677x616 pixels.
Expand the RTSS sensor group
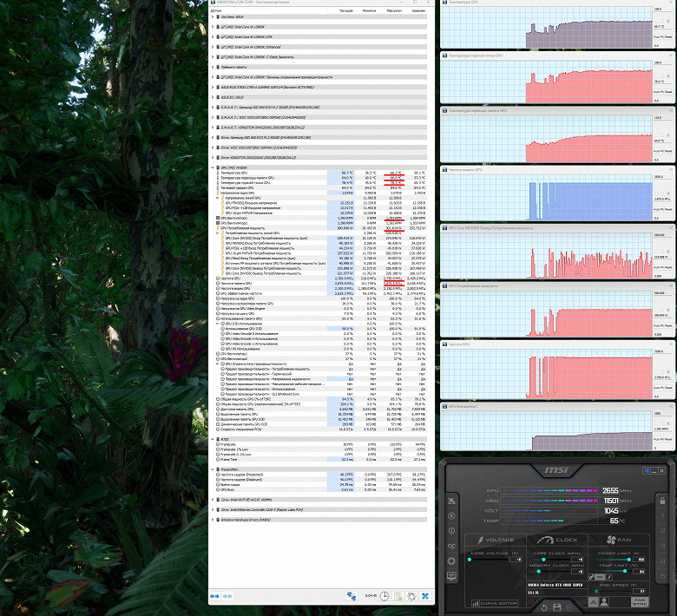pyautogui.click(x=213, y=439)
